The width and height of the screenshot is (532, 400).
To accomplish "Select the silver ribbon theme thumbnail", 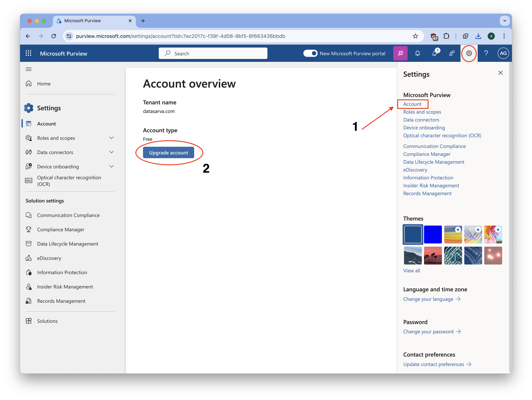I will point(473,234).
